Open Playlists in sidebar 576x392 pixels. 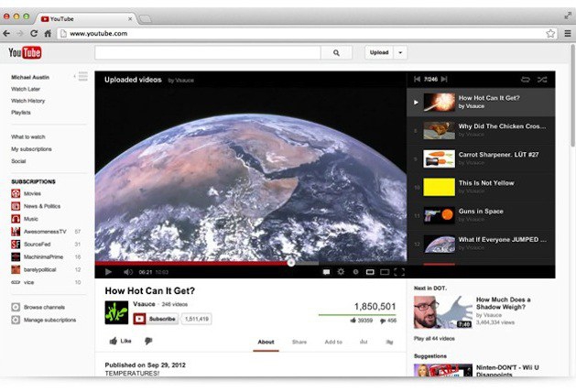click(x=21, y=113)
